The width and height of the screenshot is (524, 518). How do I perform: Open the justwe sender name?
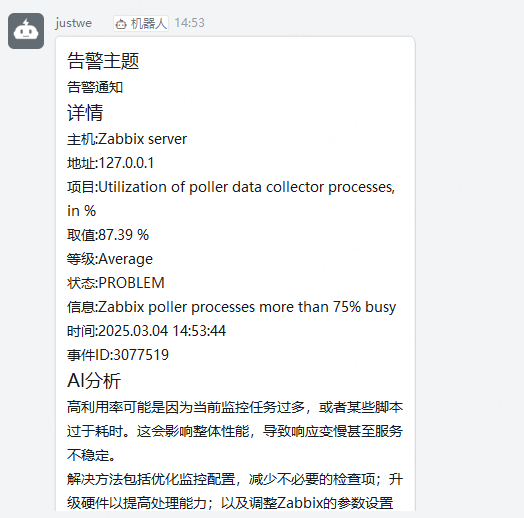(x=74, y=23)
